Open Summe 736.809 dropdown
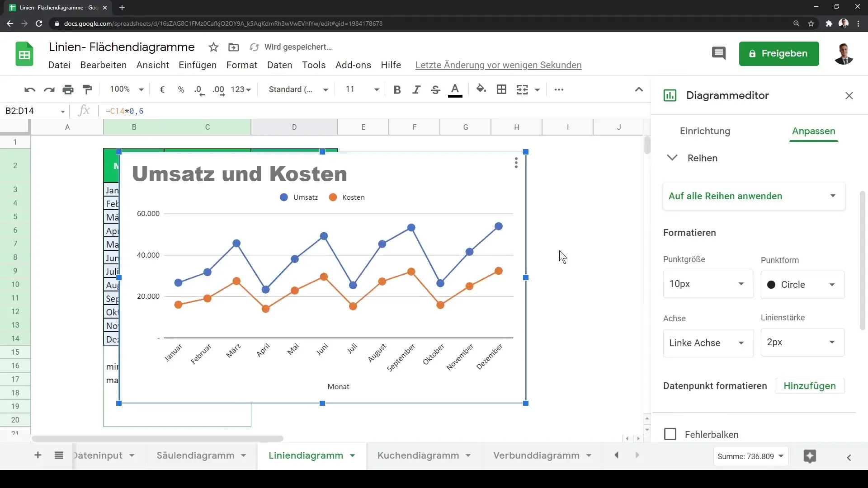Viewport: 868px width, 488px height. pyautogui.click(x=750, y=456)
